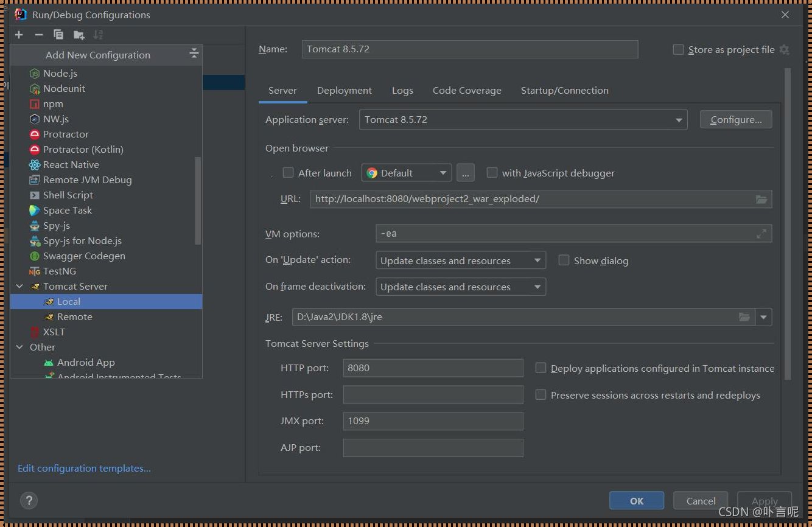Open the On 'Update' action dropdown
This screenshot has height=527, width=812.
point(461,260)
